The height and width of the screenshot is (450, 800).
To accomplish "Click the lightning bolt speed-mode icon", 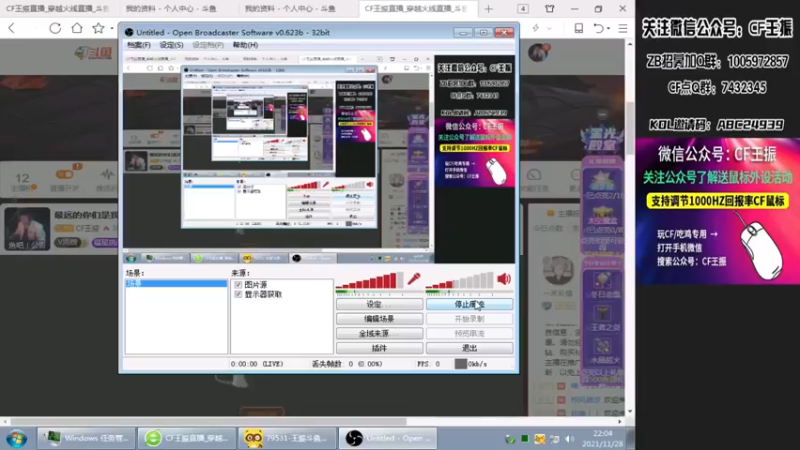I will click(535, 28).
